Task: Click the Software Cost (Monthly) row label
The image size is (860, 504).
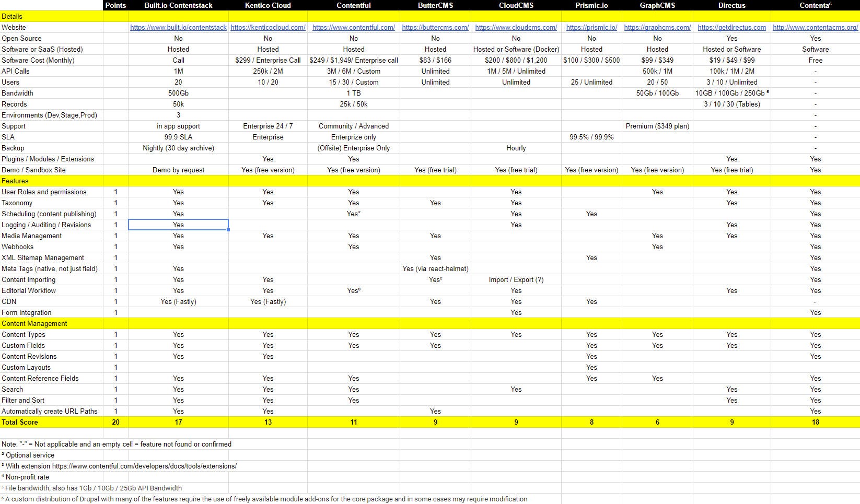Action: pos(38,60)
